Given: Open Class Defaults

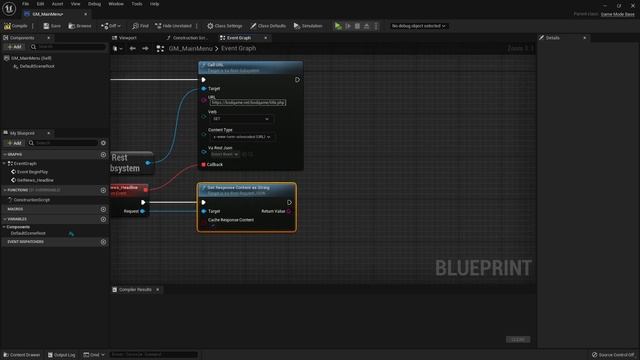Looking at the screenshot, I should (x=268, y=26).
